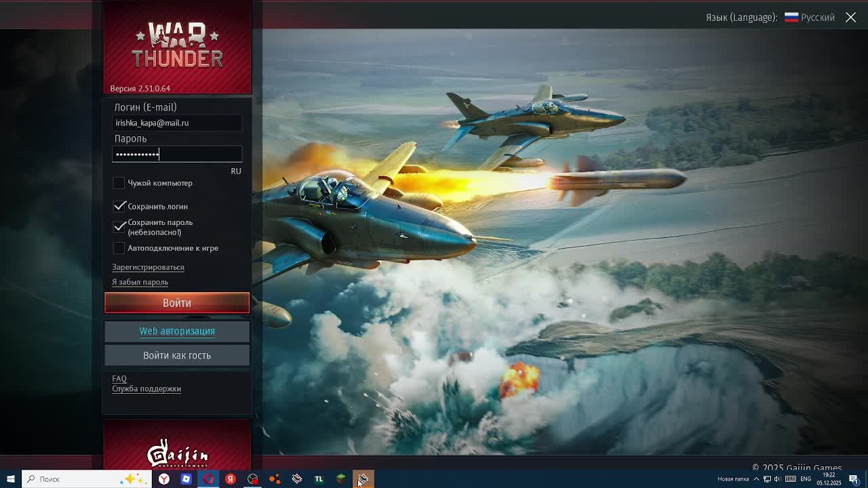Open the FAQ link
Image resolution: width=868 pixels, height=488 pixels.
(x=119, y=379)
